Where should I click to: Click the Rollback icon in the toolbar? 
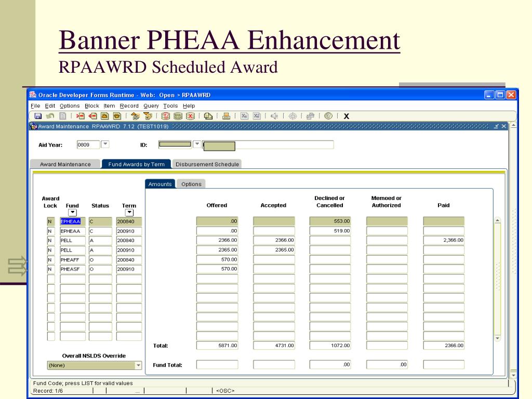[x=50, y=116]
